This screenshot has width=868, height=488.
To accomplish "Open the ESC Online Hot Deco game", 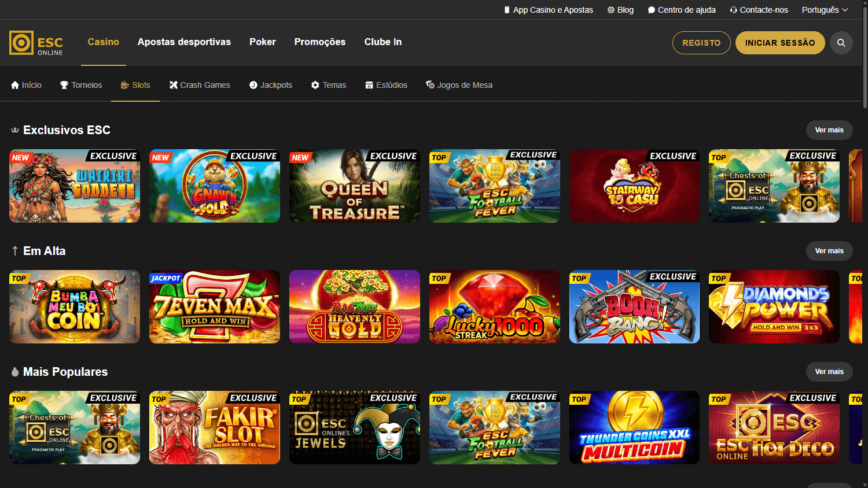I will [774, 428].
